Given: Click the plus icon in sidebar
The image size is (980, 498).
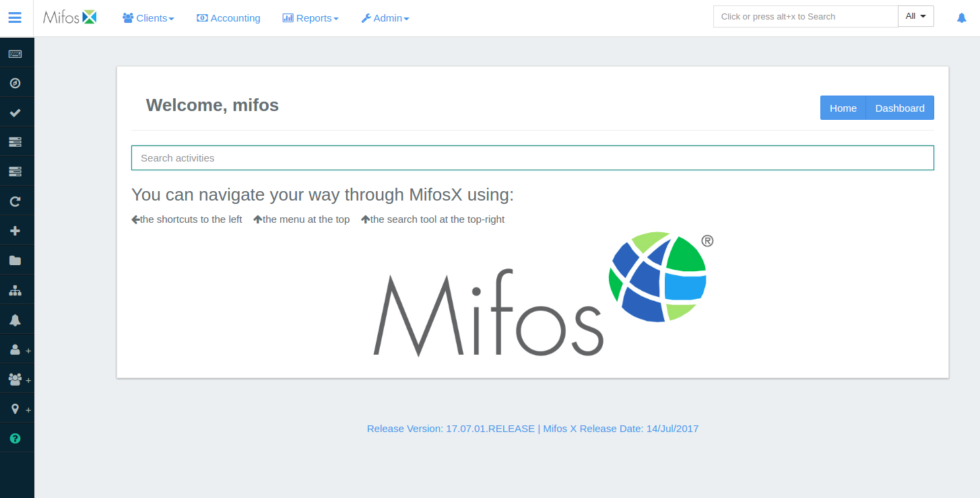Looking at the screenshot, I should pyautogui.click(x=15, y=231).
